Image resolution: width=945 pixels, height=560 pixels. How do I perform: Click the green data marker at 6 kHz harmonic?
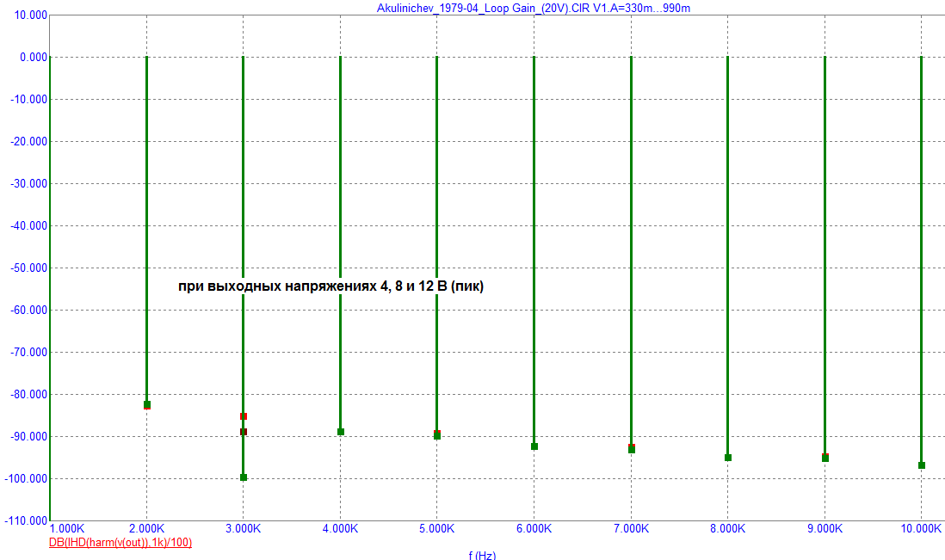[x=534, y=446]
